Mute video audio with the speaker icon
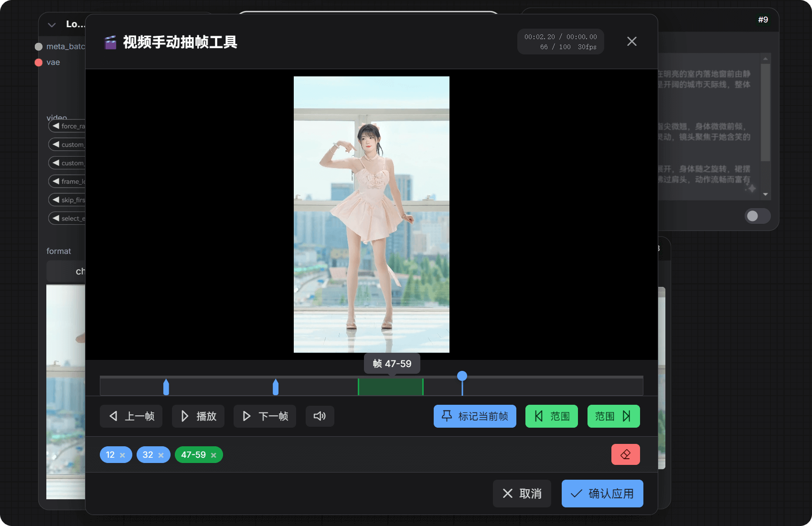 point(320,416)
